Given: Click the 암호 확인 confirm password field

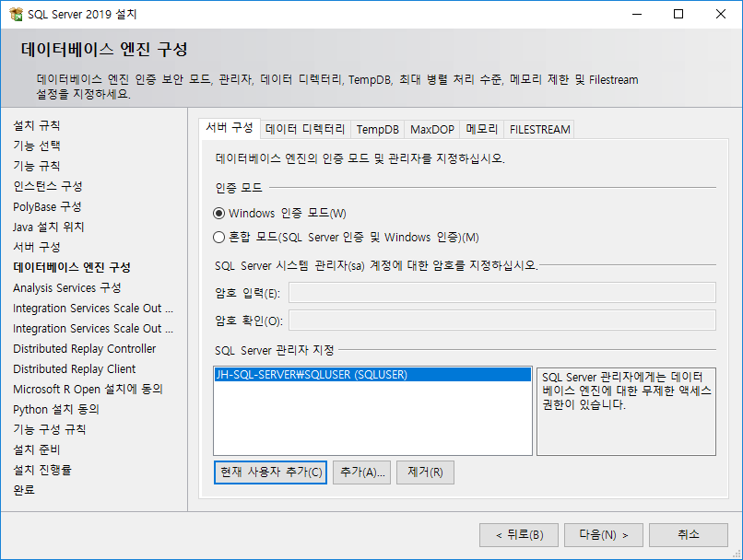Looking at the screenshot, I should point(502,321).
